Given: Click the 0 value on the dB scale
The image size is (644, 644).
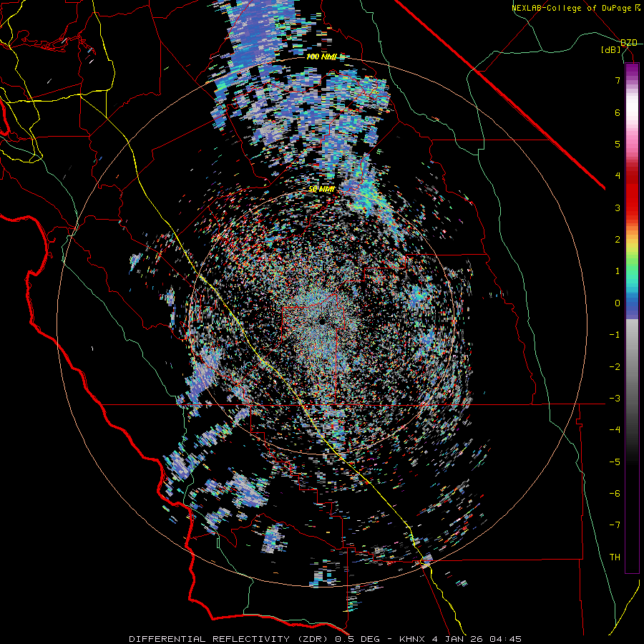Looking at the screenshot, I should [618, 303].
